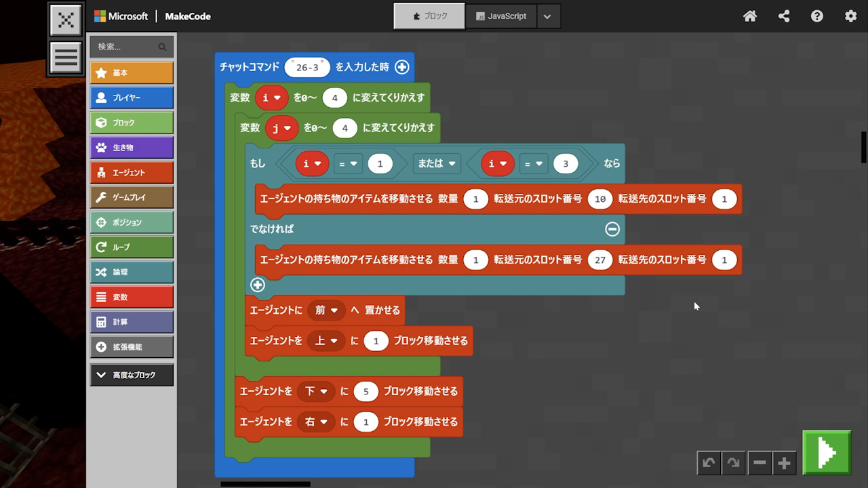Add parameter with chat command plus icon

pos(402,67)
